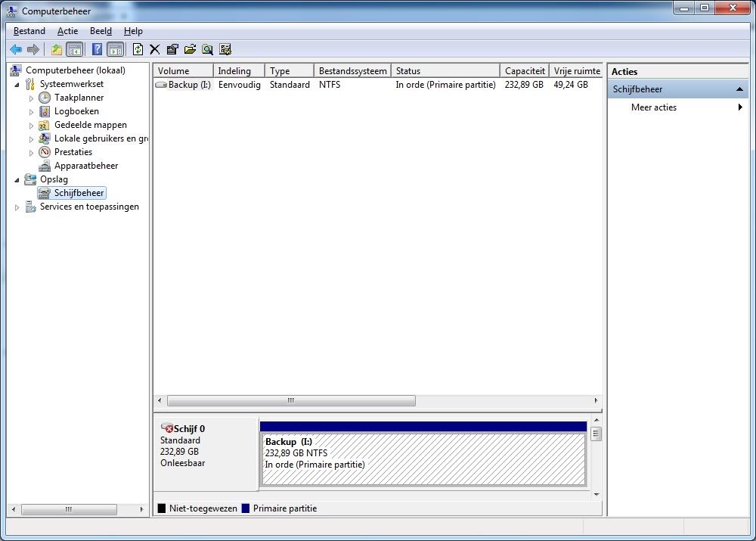756x541 pixels.
Task: Click the Up one level folder icon
Action: 57,49
